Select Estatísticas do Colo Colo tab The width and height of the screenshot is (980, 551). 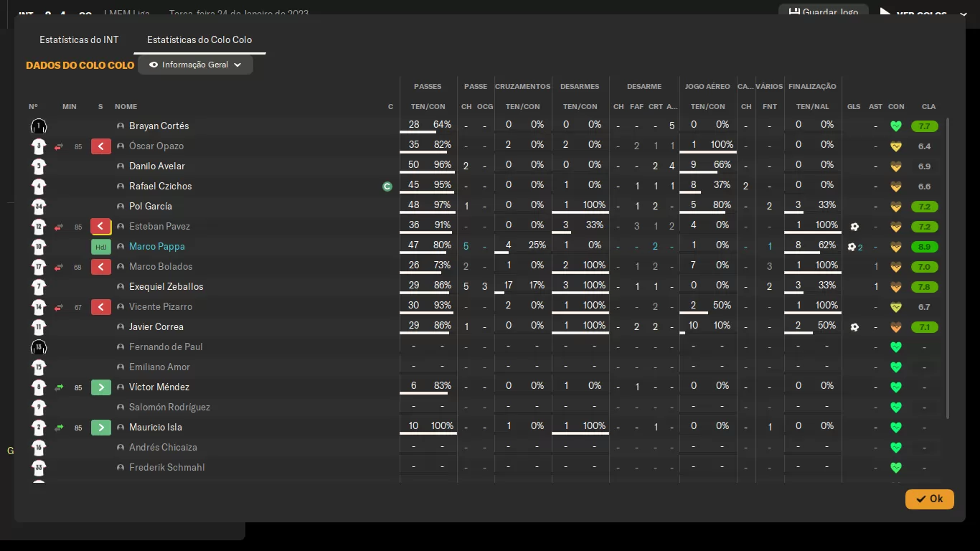tap(199, 39)
